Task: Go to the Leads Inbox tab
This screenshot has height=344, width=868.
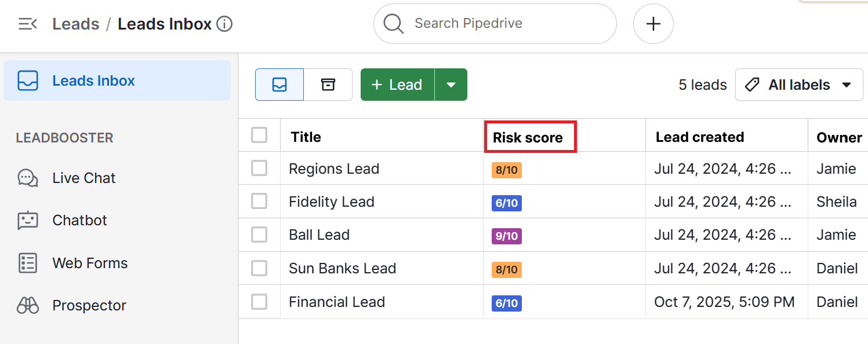Action: click(93, 80)
